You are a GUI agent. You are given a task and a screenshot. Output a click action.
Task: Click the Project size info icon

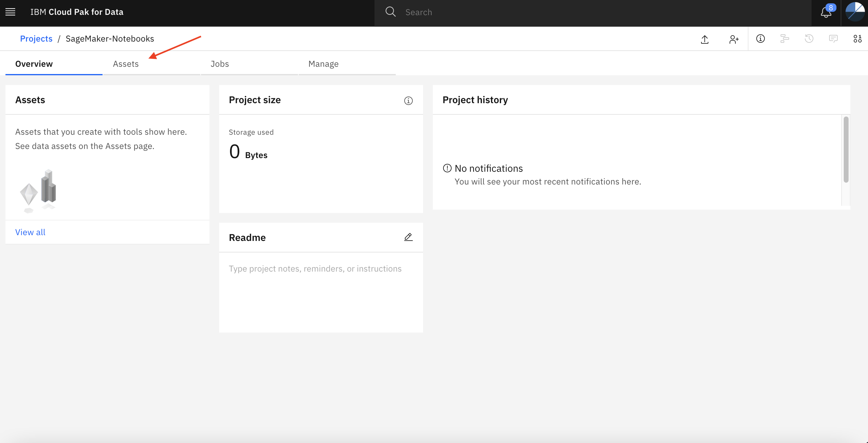pos(409,101)
